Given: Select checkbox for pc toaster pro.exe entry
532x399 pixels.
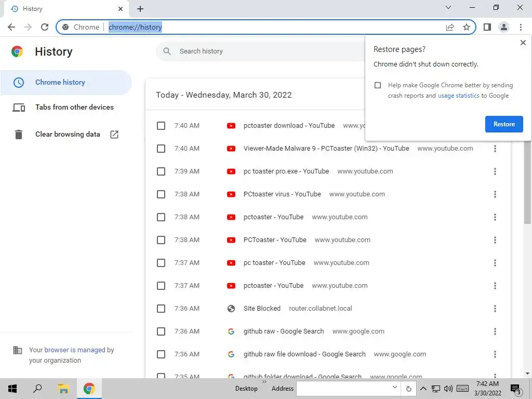Looking at the screenshot, I should coord(161,171).
